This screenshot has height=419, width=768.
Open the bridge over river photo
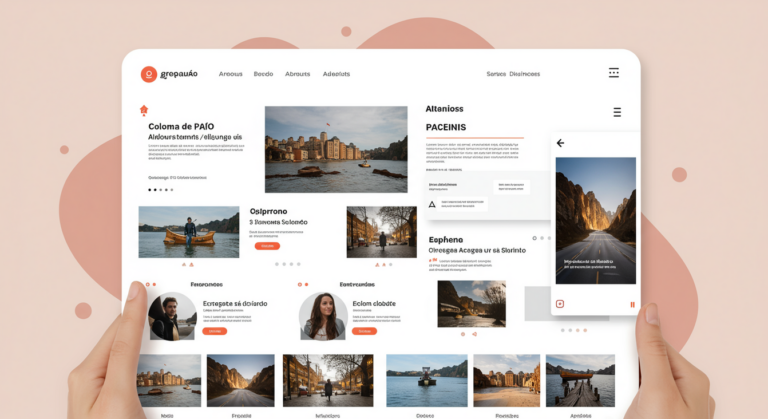[472, 304]
